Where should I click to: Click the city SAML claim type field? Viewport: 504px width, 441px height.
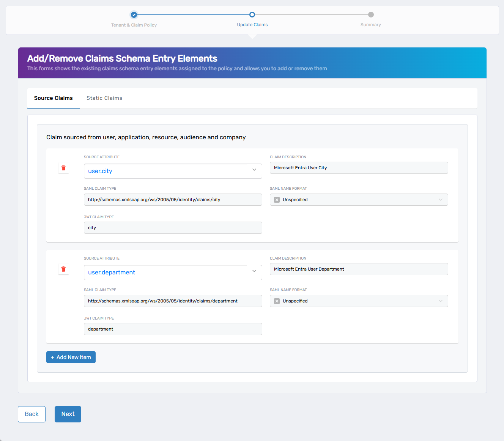(173, 200)
